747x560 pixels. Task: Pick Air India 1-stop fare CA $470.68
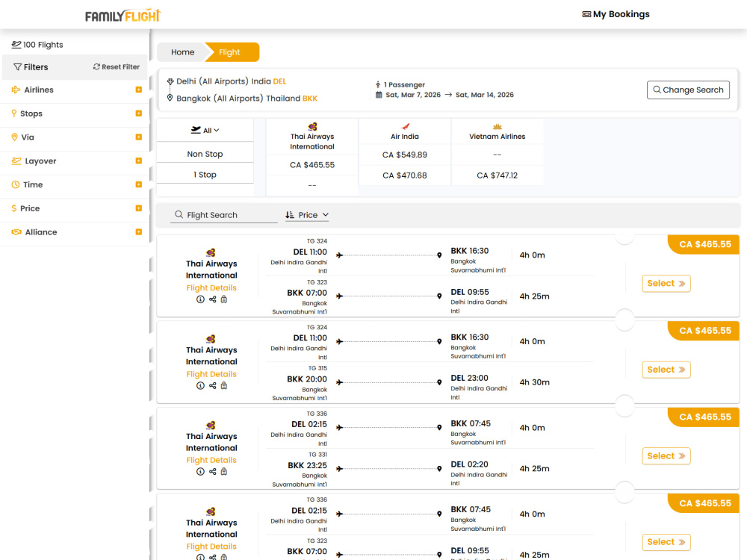(404, 175)
